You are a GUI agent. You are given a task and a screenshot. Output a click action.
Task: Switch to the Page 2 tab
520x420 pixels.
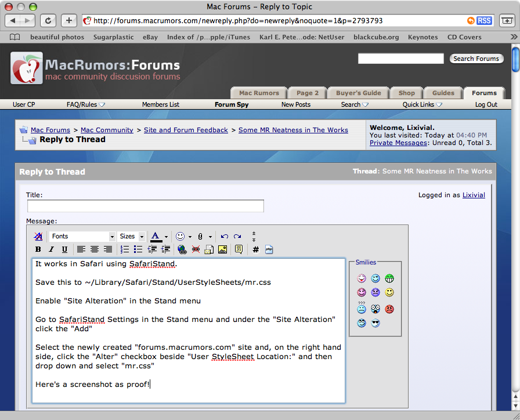click(308, 93)
